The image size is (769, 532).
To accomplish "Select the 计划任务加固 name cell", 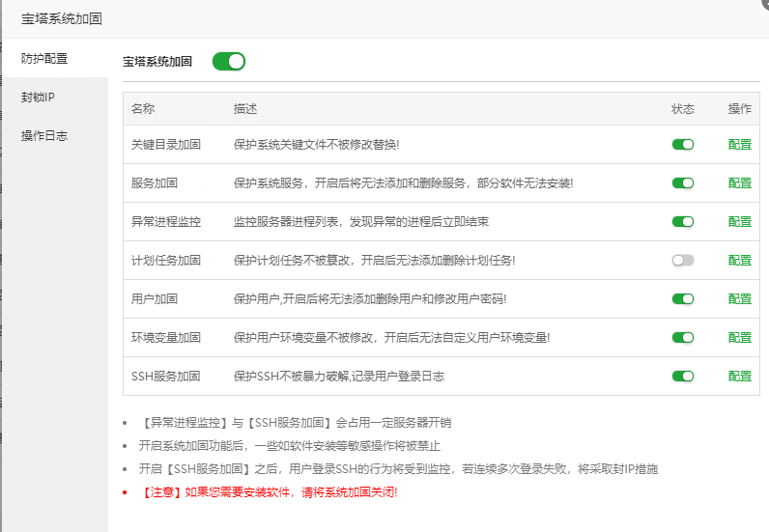I will click(x=166, y=261).
